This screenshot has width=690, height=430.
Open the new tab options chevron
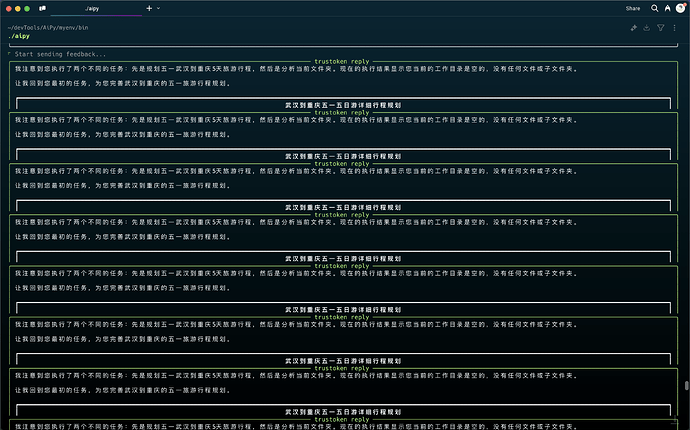[158, 8]
